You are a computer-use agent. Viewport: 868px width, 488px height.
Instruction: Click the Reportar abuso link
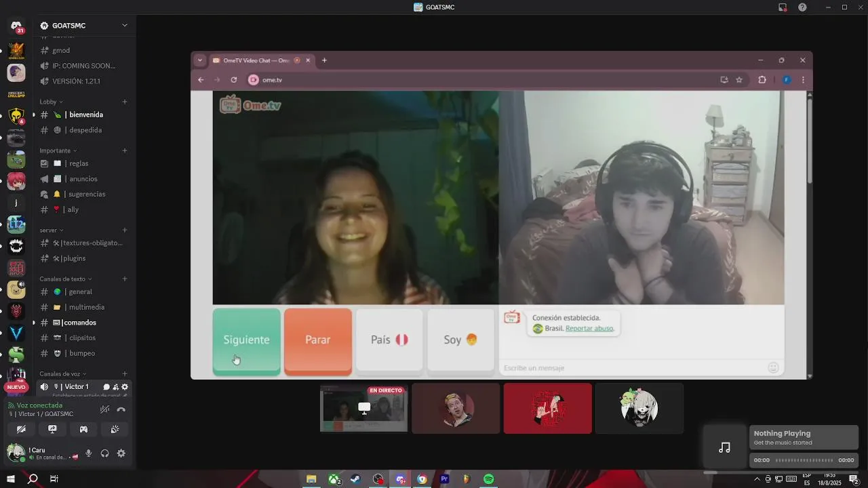(589, 329)
